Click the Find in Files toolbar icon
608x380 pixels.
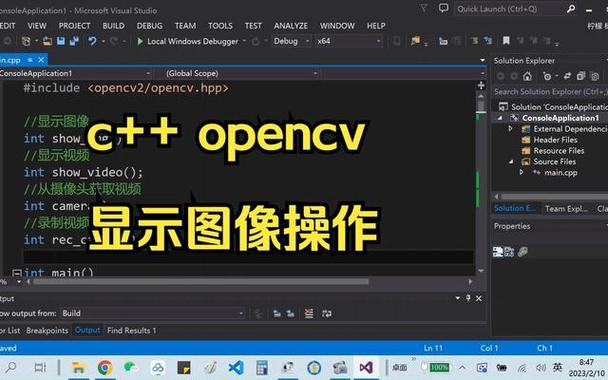point(415,40)
